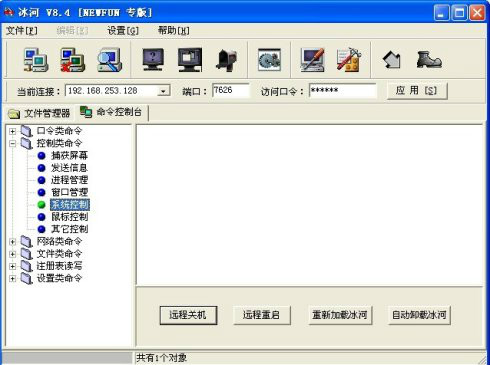Select the 捕获屏幕 tree item
Viewport: 490px width, 365px height.
tap(69, 156)
